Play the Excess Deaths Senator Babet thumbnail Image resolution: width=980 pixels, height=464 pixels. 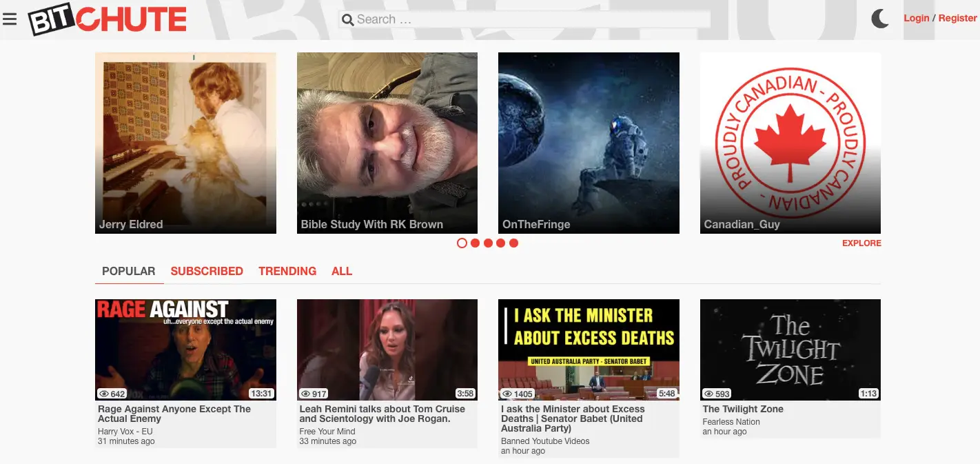[x=589, y=350]
